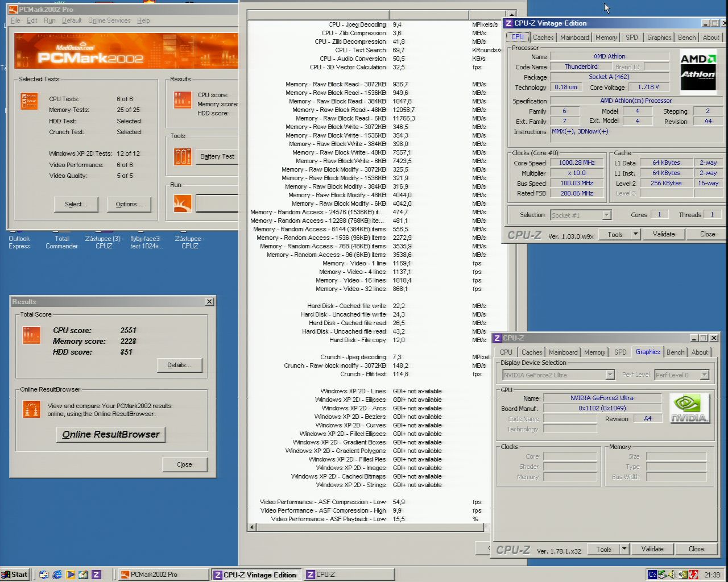Open result Details... button
Image resolution: width=728 pixels, height=582 pixels.
click(180, 365)
